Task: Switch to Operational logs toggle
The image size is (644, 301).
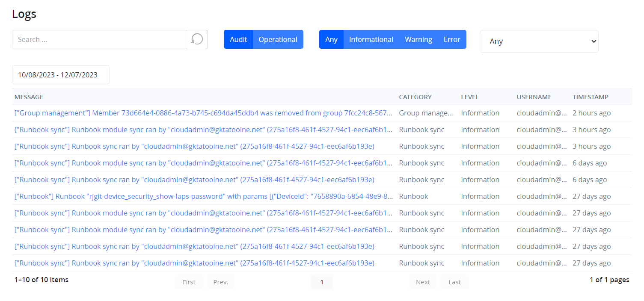Action: pyautogui.click(x=278, y=39)
